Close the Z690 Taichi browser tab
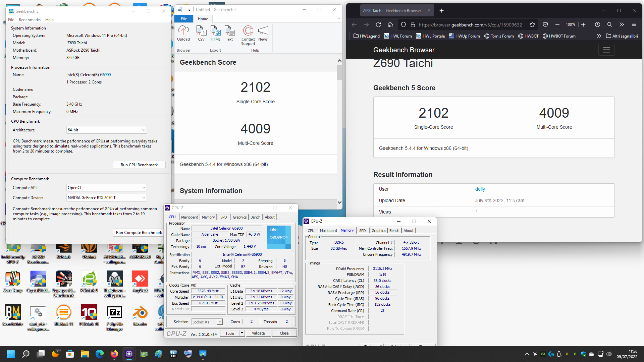The width and height of the screenshot is (644, 362). point(429,11)
